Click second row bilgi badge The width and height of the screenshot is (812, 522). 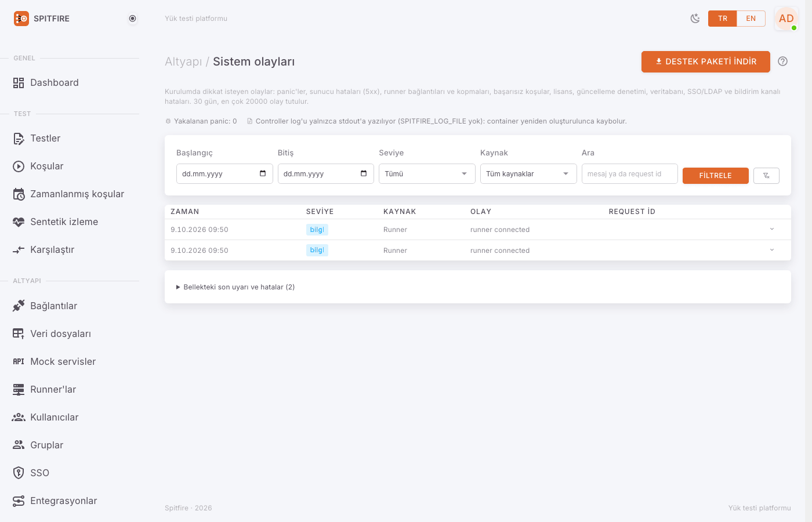[x=317, y=251]
